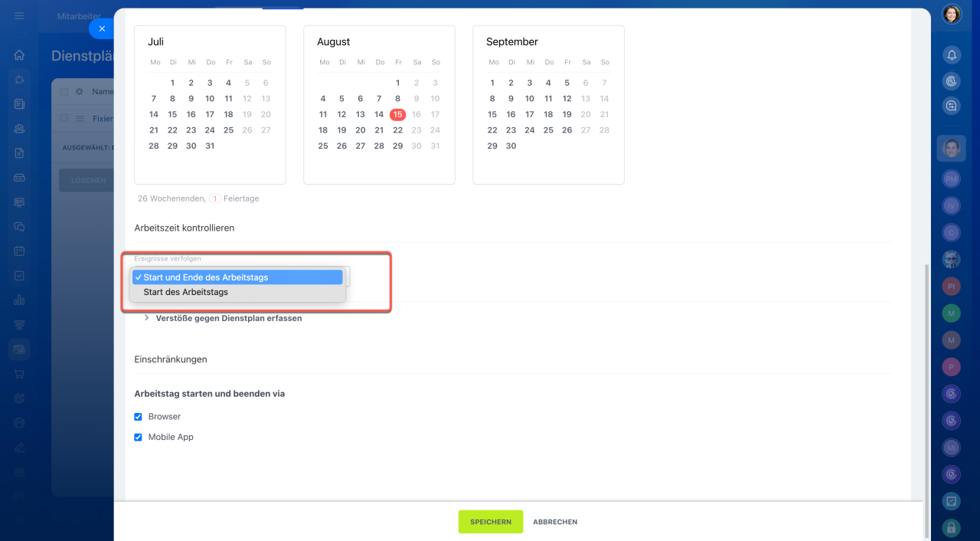Tick the Fixier row checkbox in background table

(x=64, y=118)
